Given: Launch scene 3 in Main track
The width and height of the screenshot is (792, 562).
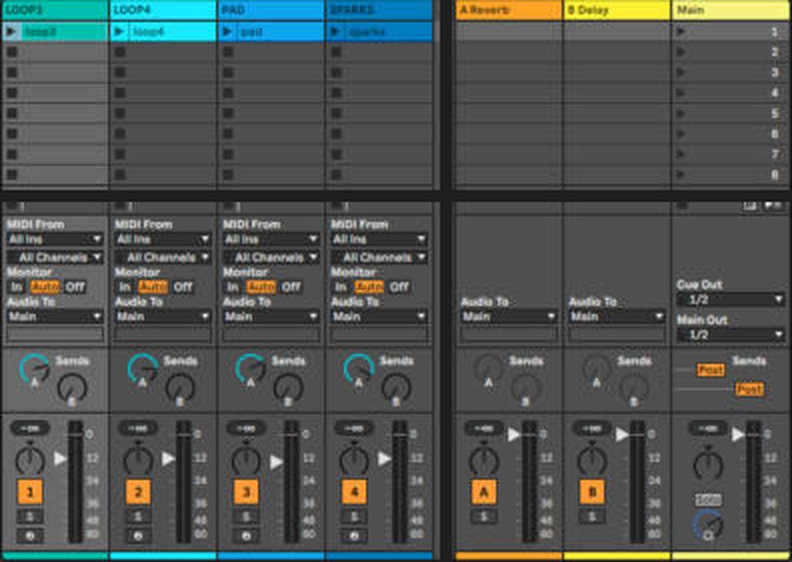Looking at the screenshot, I should pyautogui.click(x=680, y=72).
